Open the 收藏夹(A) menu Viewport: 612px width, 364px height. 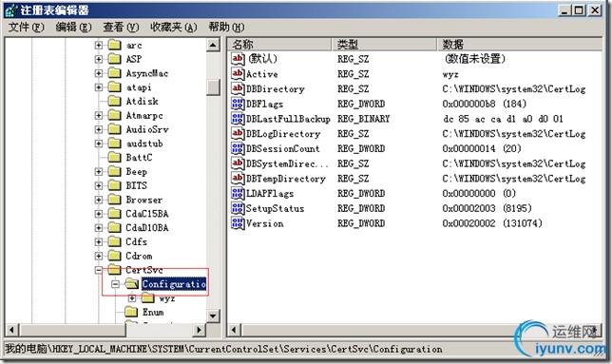[173, 27]
